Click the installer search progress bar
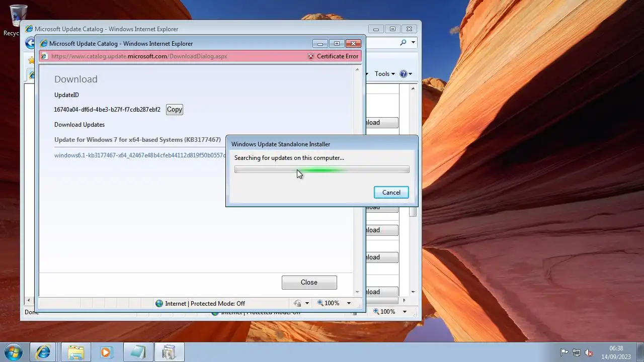This screenshot has width=644, height=362. click(321, 170)
